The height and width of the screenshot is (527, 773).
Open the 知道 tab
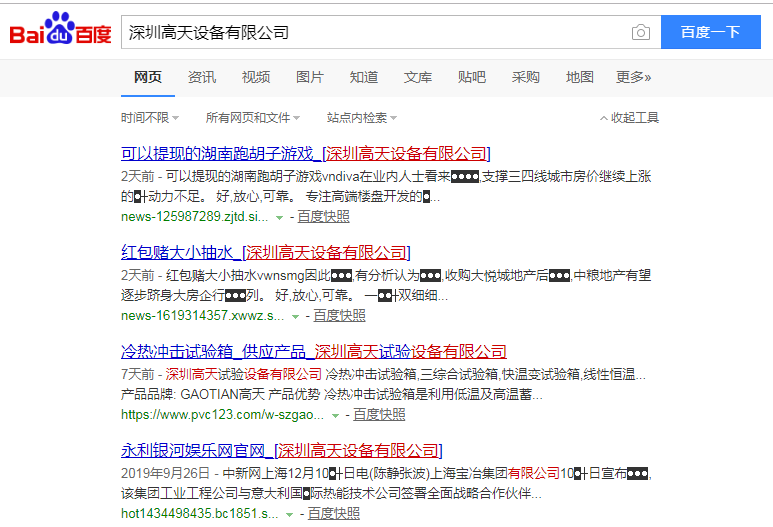364,77
